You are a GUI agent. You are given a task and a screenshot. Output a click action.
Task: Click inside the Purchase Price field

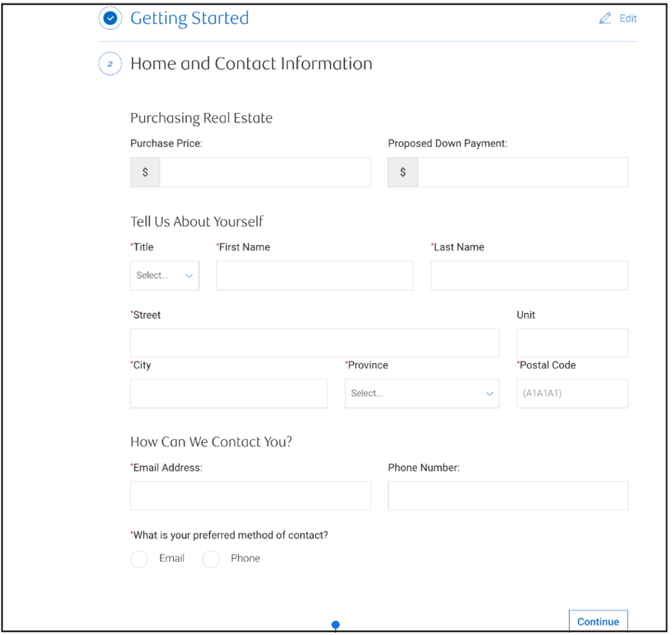click(264, 172)
